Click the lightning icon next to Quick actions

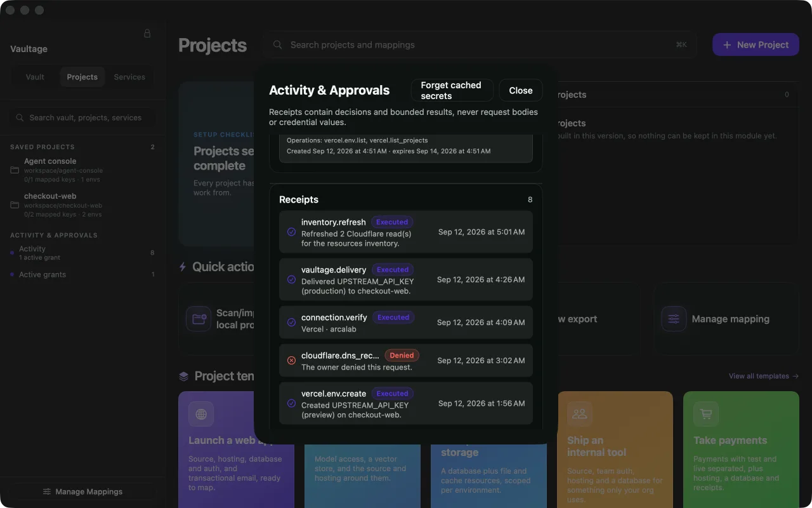[183, 267]
